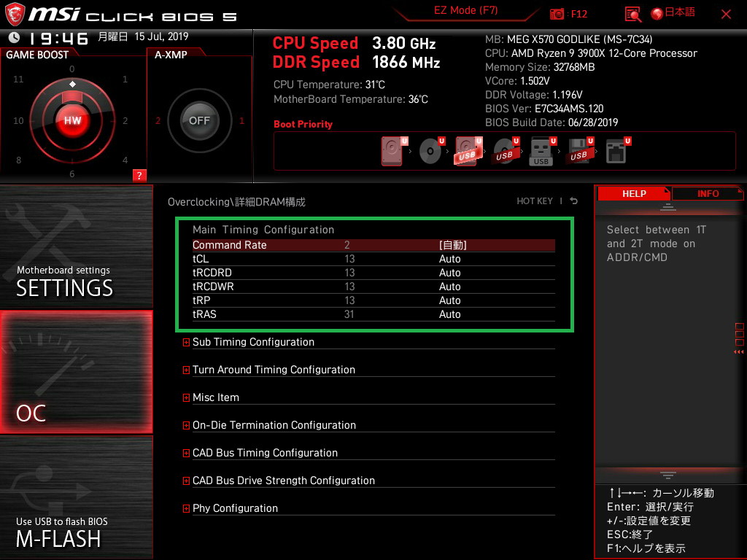Open the M-FLASH BIOS flashing menu
The width and height of the screenshot is (747, 560).
click(x=76, y=497)
